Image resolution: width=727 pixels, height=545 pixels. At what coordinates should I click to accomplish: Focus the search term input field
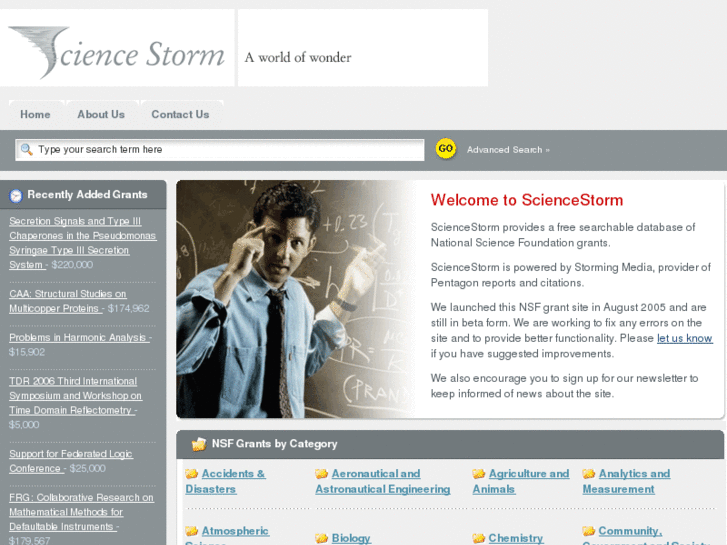click(220, 150)
